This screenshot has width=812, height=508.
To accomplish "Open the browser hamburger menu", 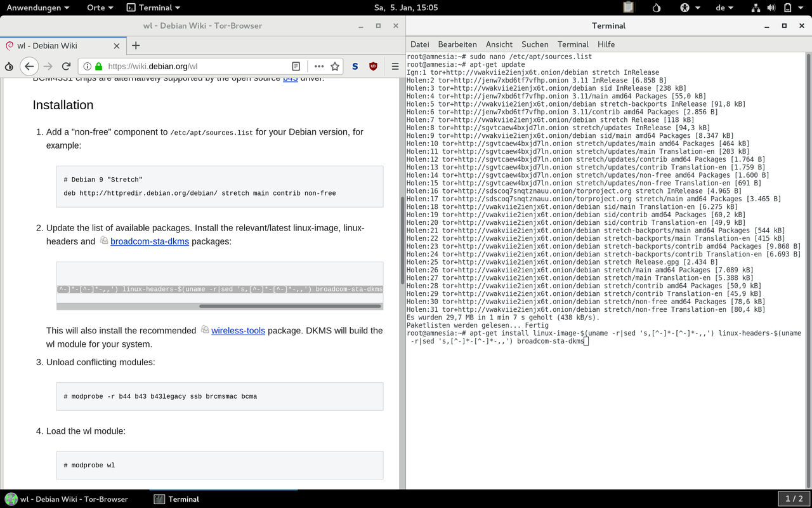I will pos(395,66).
